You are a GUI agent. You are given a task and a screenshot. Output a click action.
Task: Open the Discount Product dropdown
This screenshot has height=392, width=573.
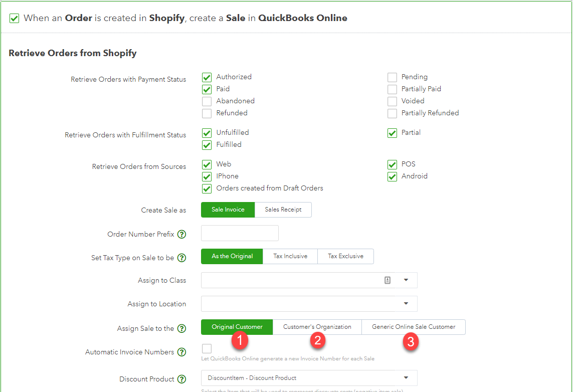pos(406,378)
